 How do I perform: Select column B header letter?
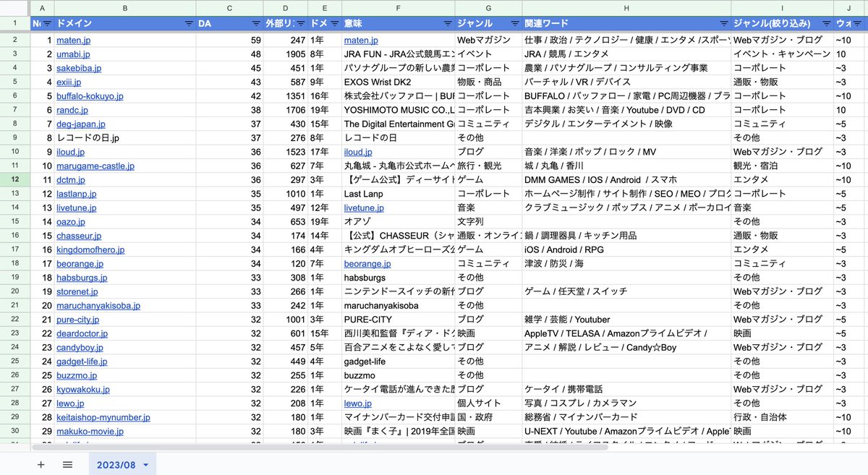pos(124,8)
